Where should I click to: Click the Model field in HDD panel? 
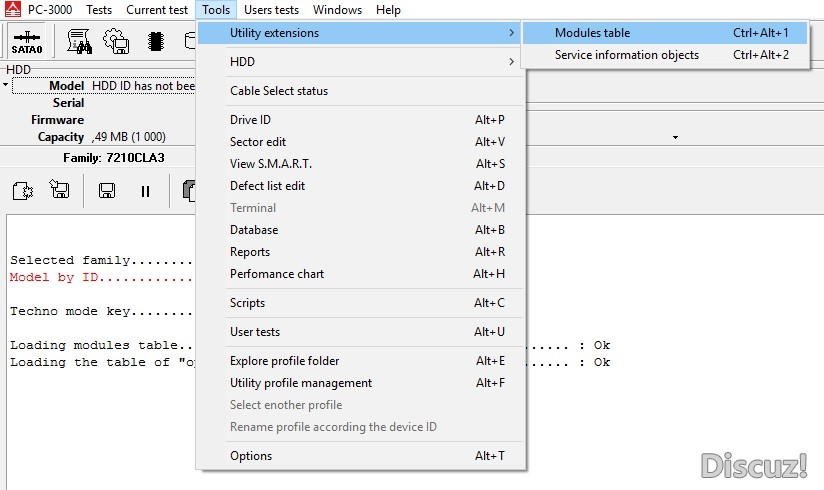(x=104, y=86)
